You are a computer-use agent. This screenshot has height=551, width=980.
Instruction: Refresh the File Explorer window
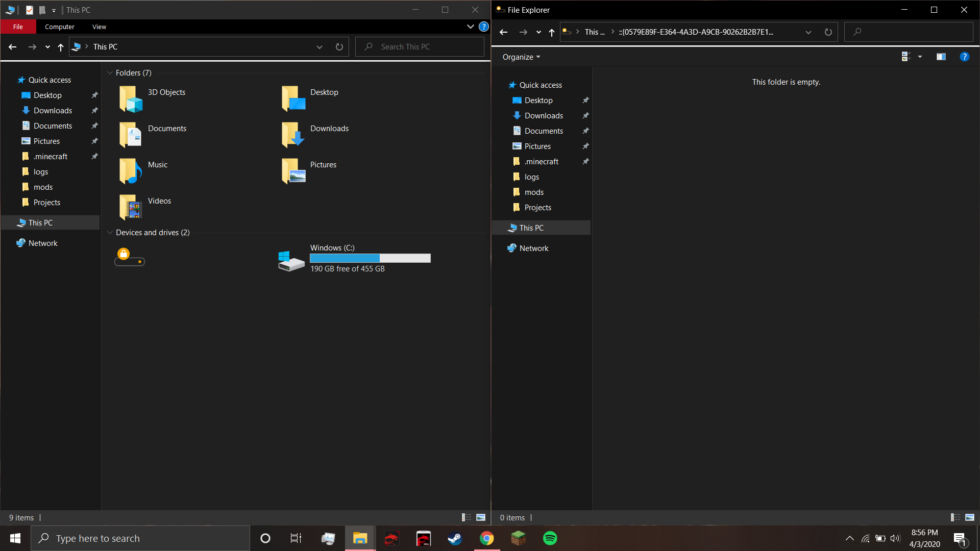pyautogui.click(x=828, y=32)
